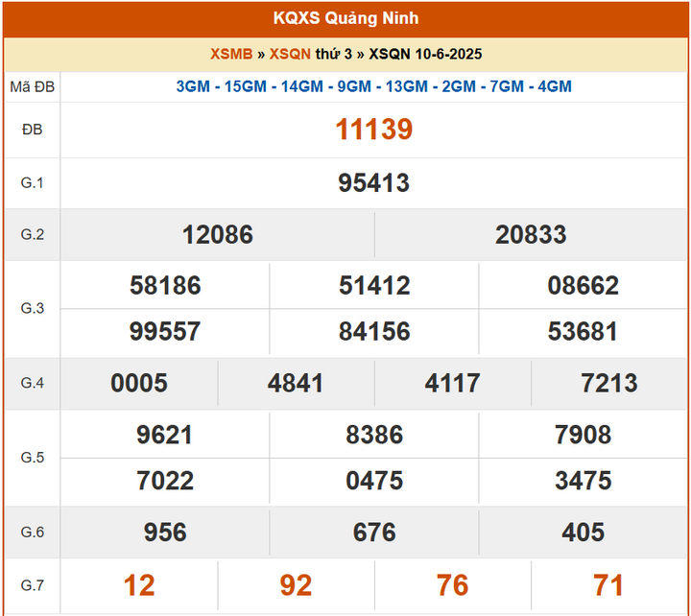Image resolution: width=691 pixels, height=616 pixels.
Task: Select the ĐB row label
Action: click(33, 130)
